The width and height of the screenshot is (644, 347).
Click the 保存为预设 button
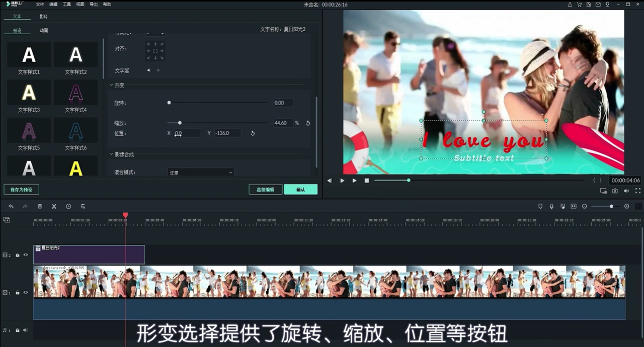(x=21, y=190)
